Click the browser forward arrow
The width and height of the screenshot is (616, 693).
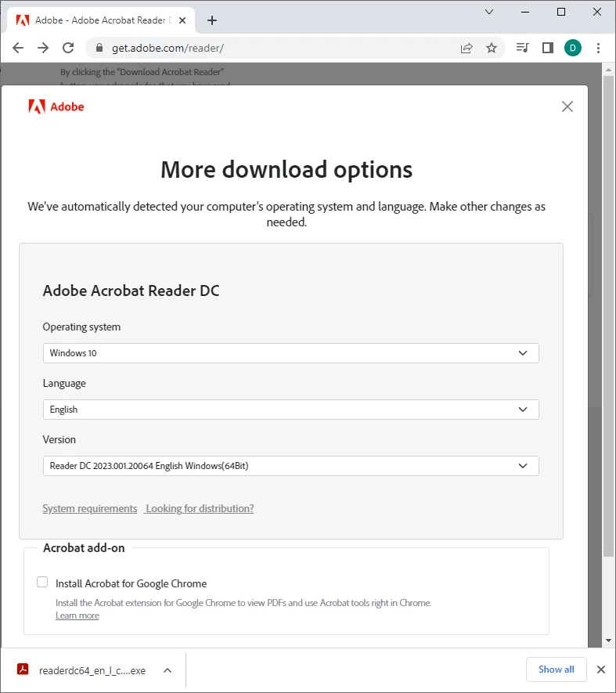click(43, 48)
